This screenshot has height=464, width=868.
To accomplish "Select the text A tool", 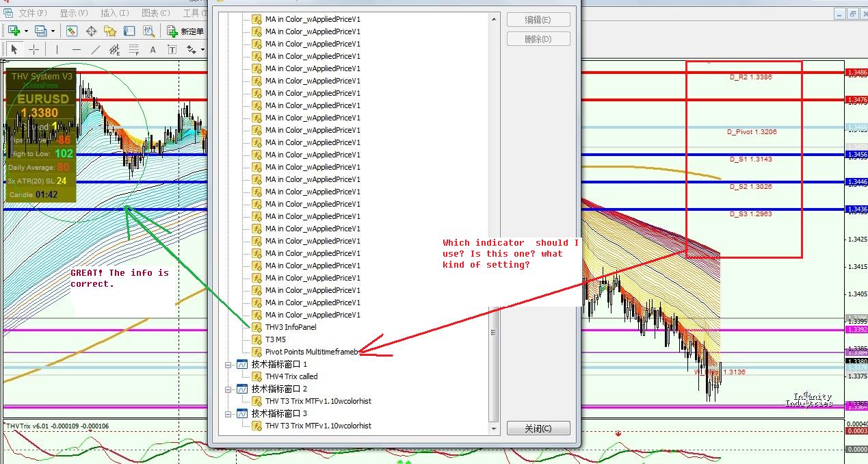I will (153, 49).
